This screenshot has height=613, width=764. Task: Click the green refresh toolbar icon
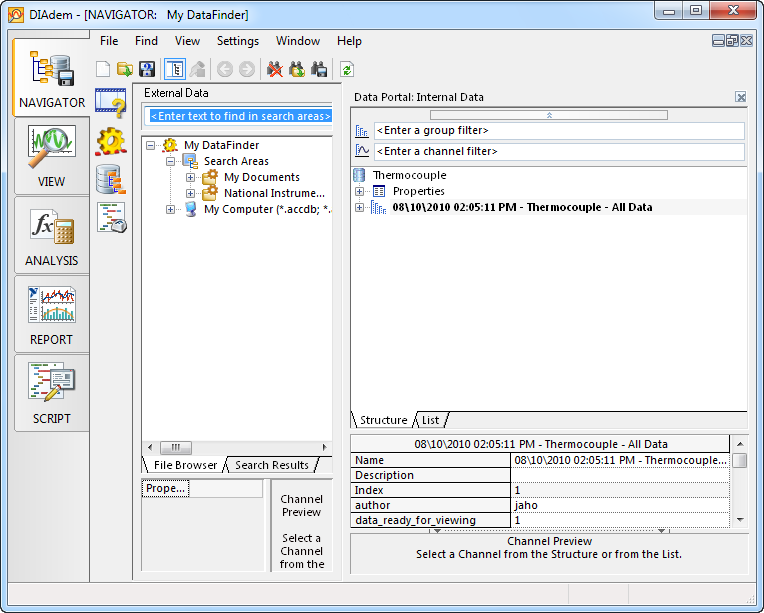pos(347,69)
